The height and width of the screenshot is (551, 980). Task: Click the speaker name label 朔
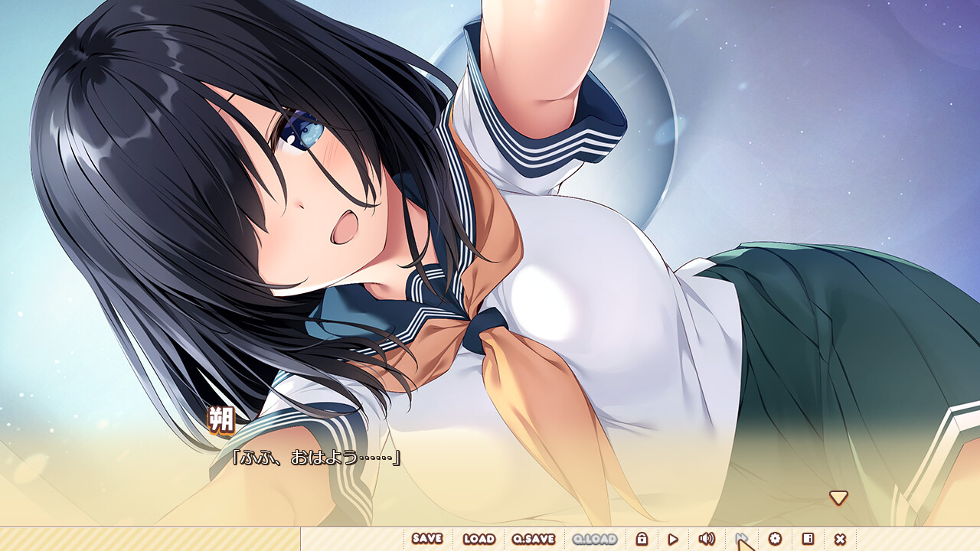click(221, 420)
